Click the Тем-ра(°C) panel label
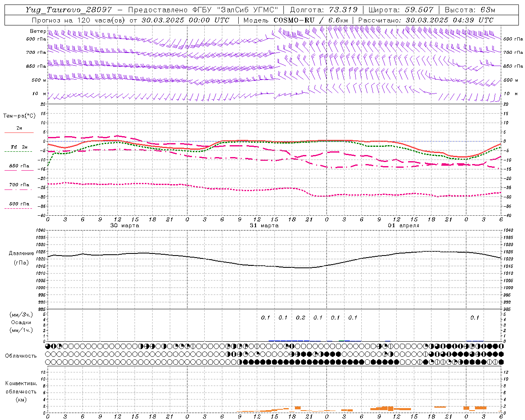This screenshot has width=525, height=420. 19,116
